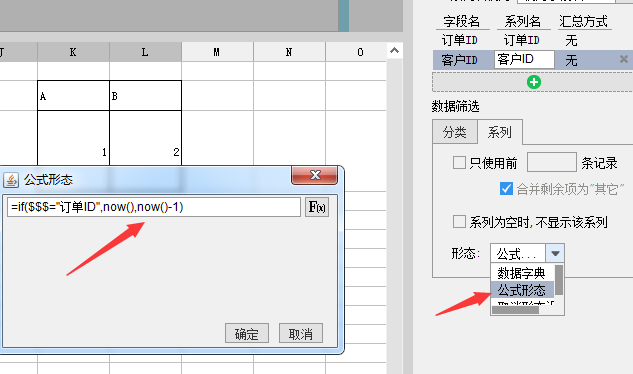Click horizontal scrollbar in dropdown list
This screenshot has width=633, height=374.
tap(516, 310)
